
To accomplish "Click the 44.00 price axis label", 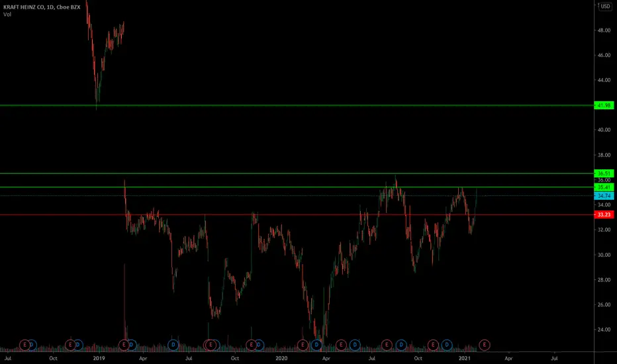I will pyautogui.click(x=604, y=80).
